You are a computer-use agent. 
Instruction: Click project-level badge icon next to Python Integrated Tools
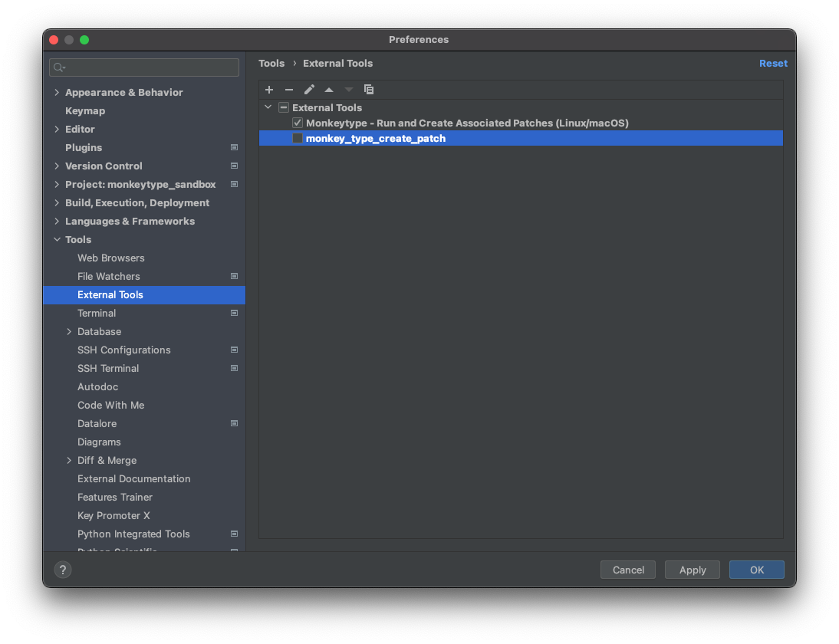click(234, 534)
